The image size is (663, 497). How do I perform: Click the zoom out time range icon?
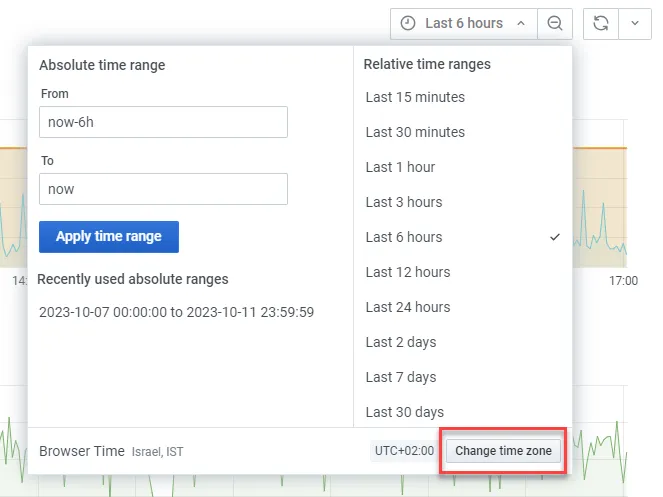555,23
